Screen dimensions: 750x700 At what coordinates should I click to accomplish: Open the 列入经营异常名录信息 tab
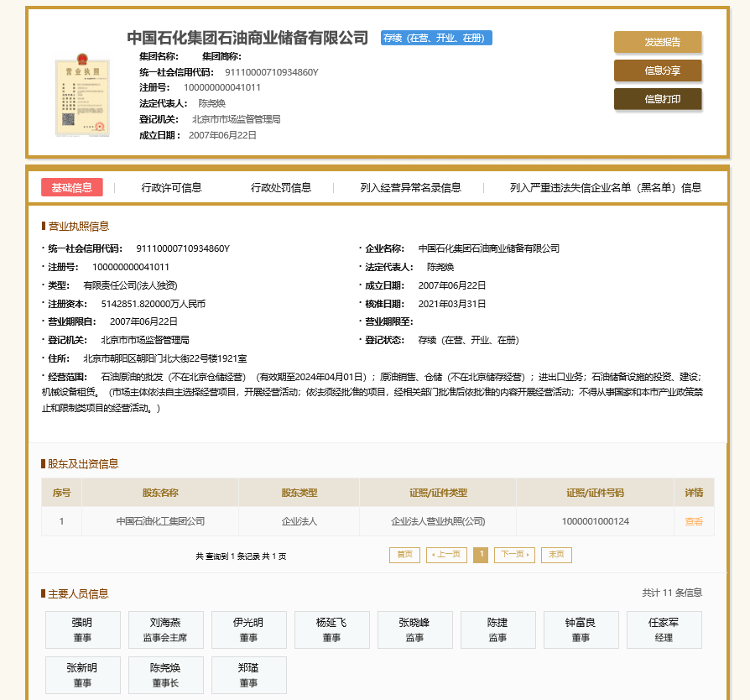(410, 187)
